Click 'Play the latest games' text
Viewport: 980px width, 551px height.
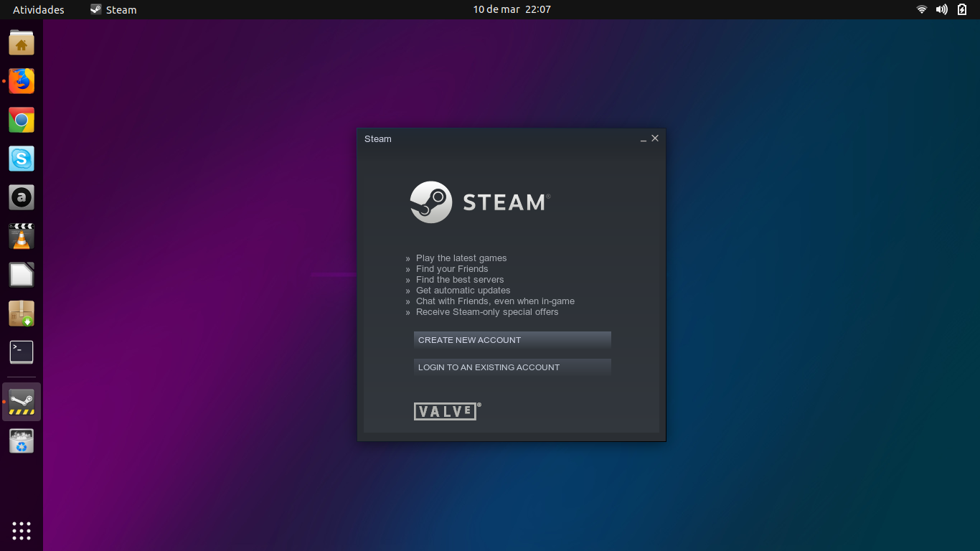461,258
